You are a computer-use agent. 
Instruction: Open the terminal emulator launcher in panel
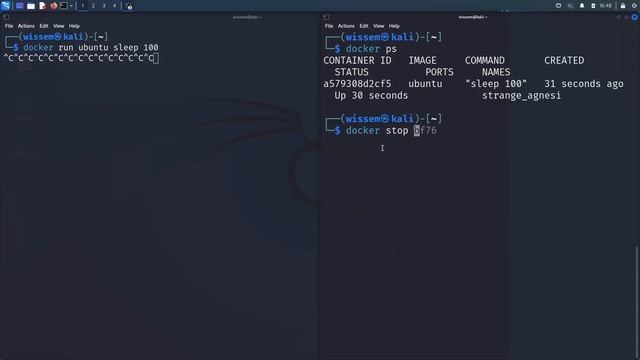[64, 6]
